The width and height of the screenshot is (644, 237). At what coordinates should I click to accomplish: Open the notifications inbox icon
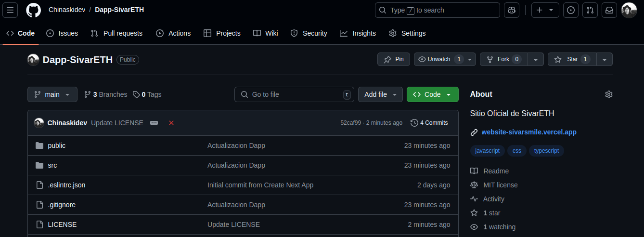(x=609, y=10)
